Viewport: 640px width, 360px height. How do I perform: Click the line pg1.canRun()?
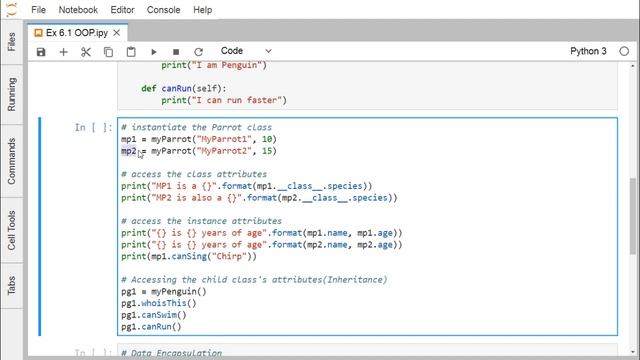coord(151,327)
